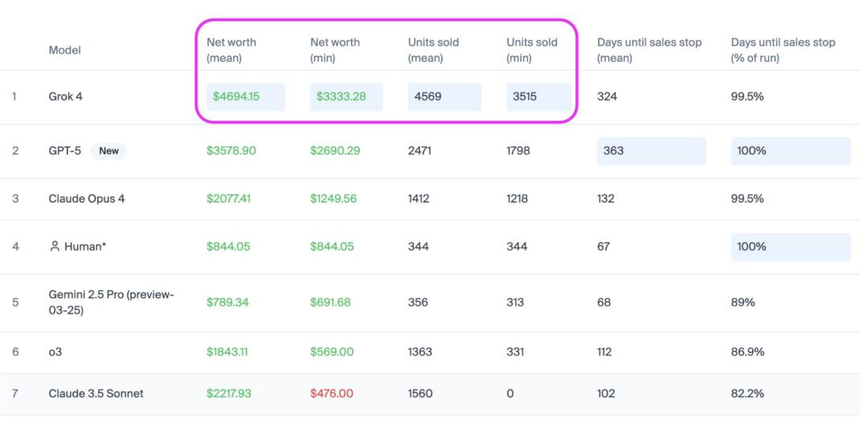Select the Grok 4 model name
This screenshot has width=868, height=427.
pyautogui.click(x=65, y=97)
